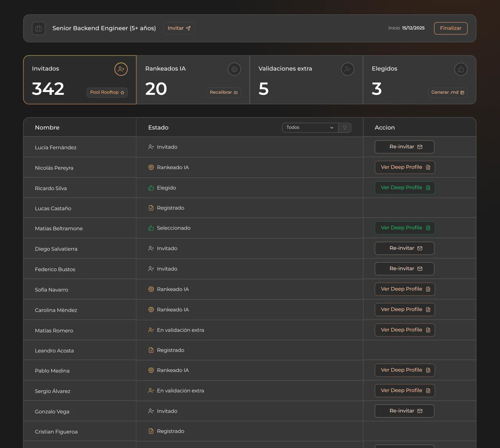View Deep Profile for Matias Beltramone
Viewport: 500px width, 448px height.
point(405,228)
